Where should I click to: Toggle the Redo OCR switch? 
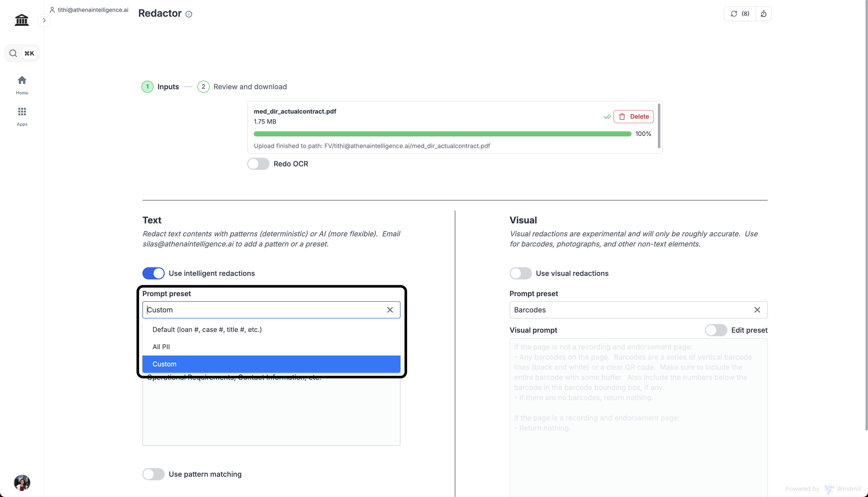[258, 164]
